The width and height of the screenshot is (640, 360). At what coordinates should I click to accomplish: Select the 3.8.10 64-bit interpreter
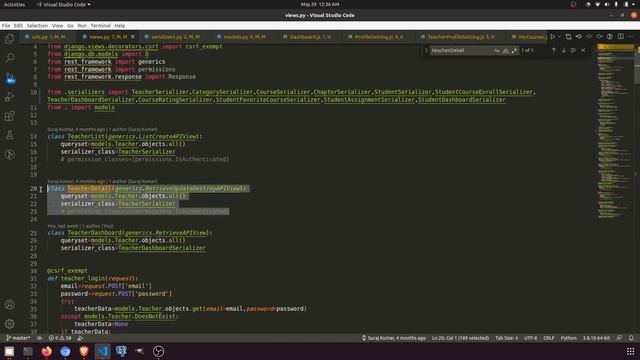[596, 338]
